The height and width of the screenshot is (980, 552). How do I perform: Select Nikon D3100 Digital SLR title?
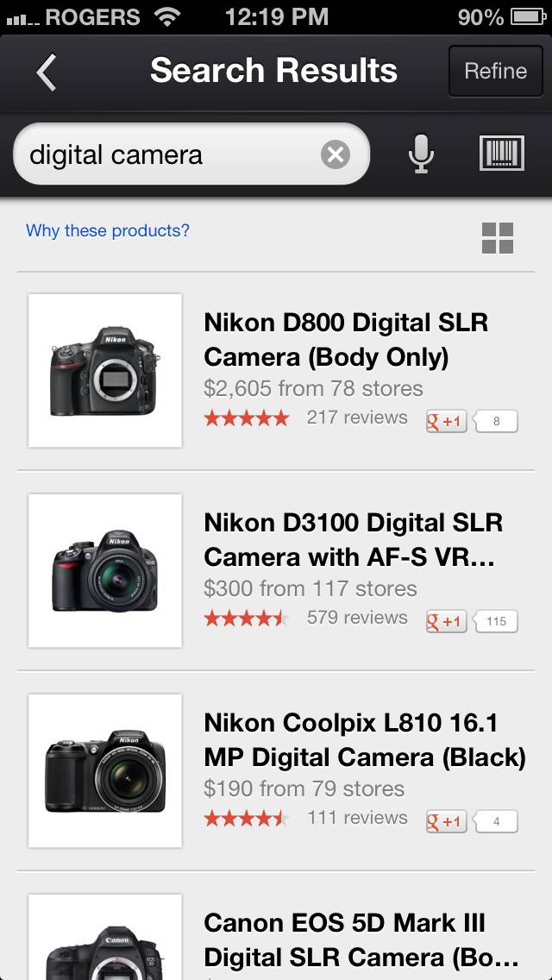[353, 539]
